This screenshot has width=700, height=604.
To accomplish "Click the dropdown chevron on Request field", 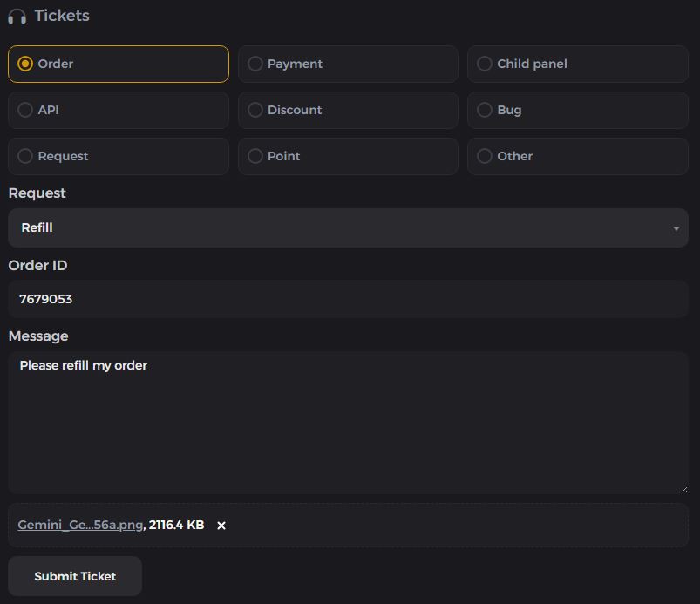I will [676, 228].
